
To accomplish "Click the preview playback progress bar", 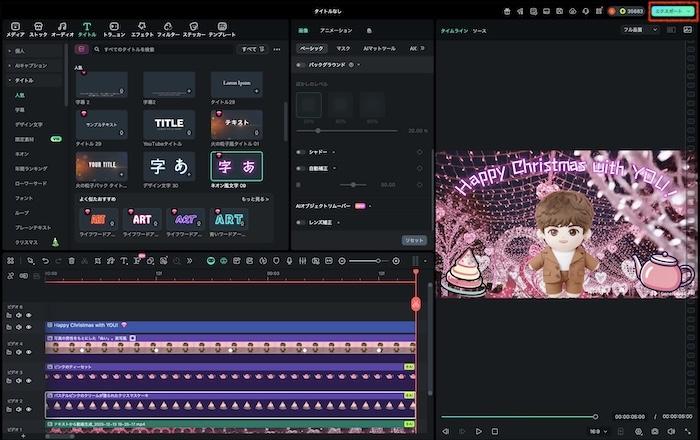I will coord(519,417).
